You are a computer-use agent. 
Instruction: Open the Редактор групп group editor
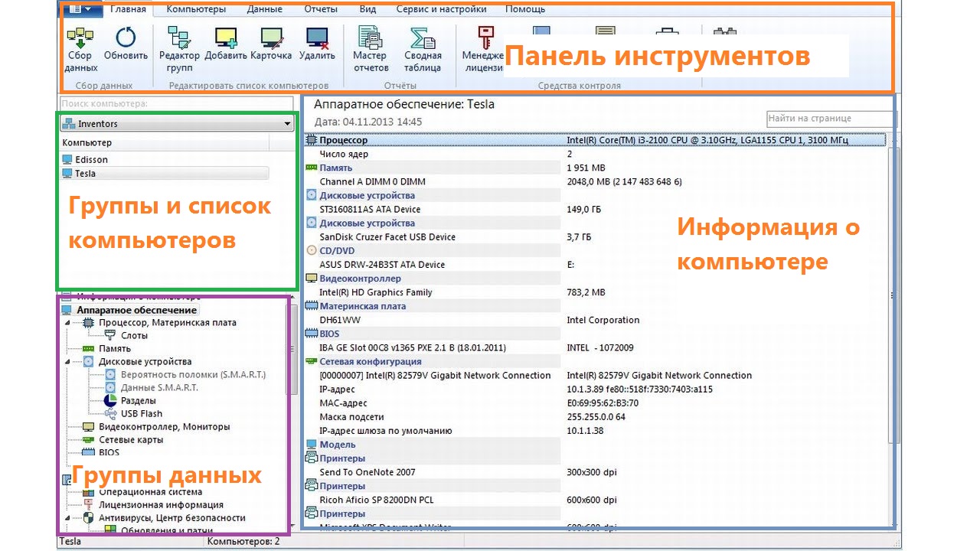pos(179,38)
